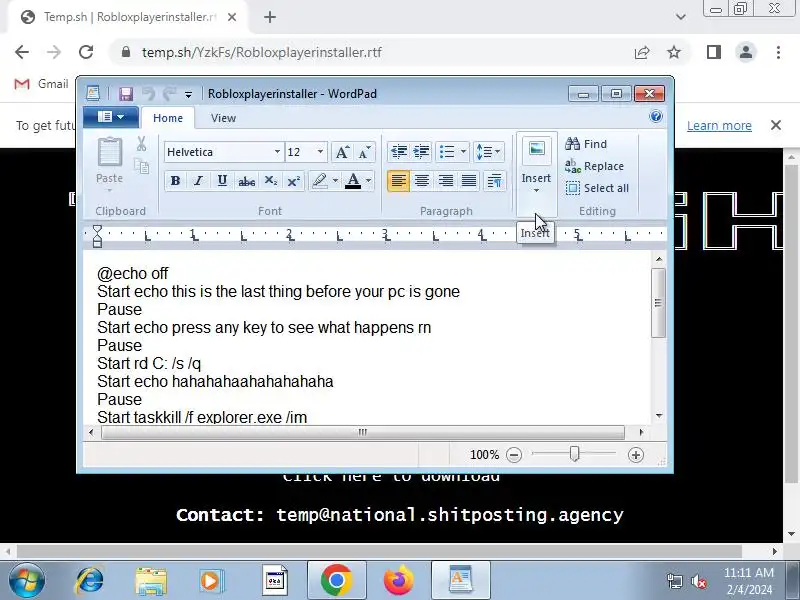Click Shrink font button
The height and width of the screenshot is (600, 800).
[364, 152]
